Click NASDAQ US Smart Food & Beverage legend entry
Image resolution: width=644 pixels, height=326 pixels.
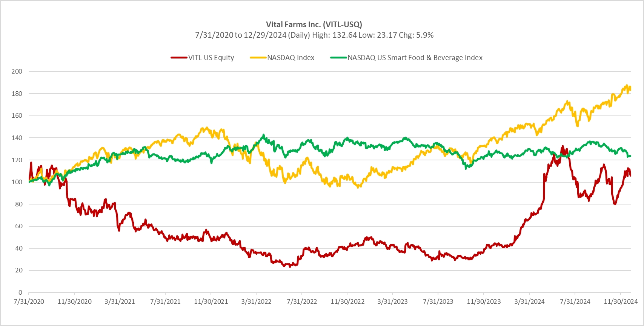pyautogui.click(x=415, y=58)
